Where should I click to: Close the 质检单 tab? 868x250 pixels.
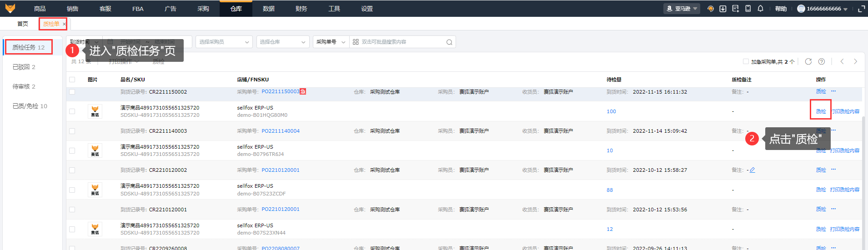pos(64,24)
